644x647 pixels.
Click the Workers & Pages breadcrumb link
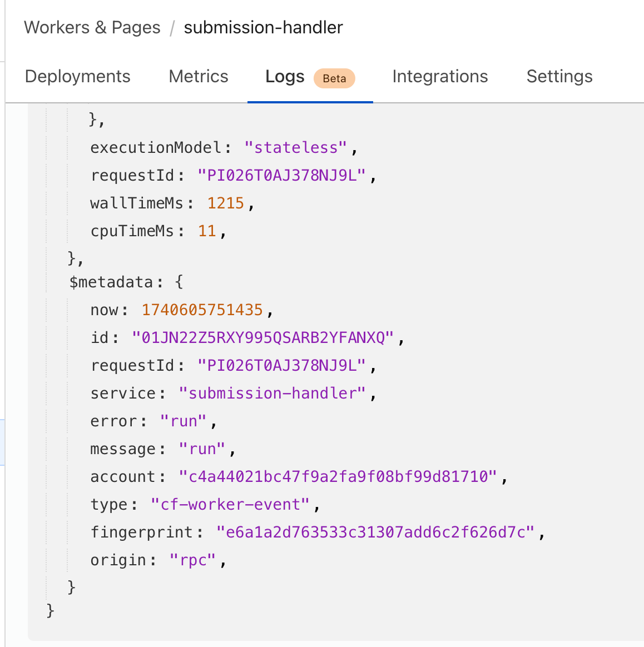[92, 28]
